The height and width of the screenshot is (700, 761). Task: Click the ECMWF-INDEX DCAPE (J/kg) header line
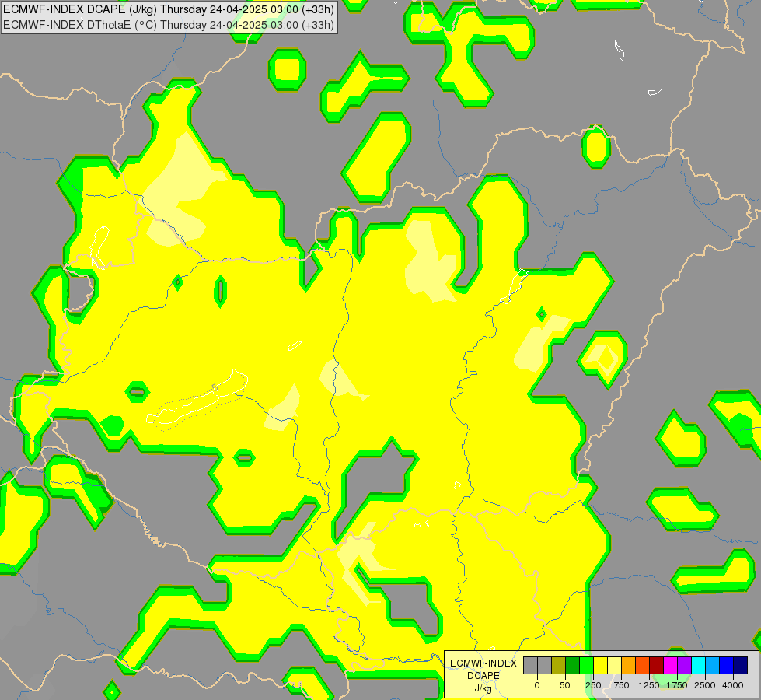169,9
